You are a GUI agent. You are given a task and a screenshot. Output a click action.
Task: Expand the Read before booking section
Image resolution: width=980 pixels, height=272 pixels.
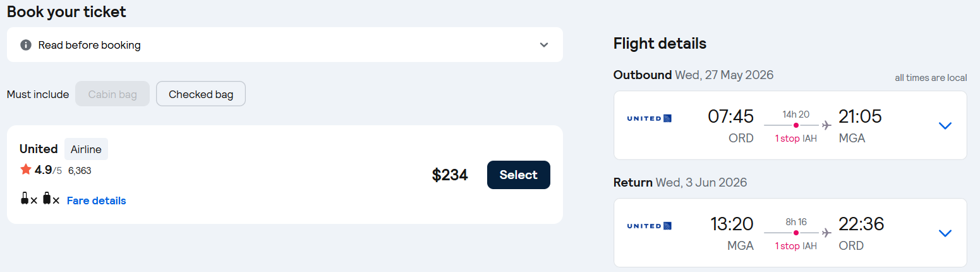[x=543, y=45]
